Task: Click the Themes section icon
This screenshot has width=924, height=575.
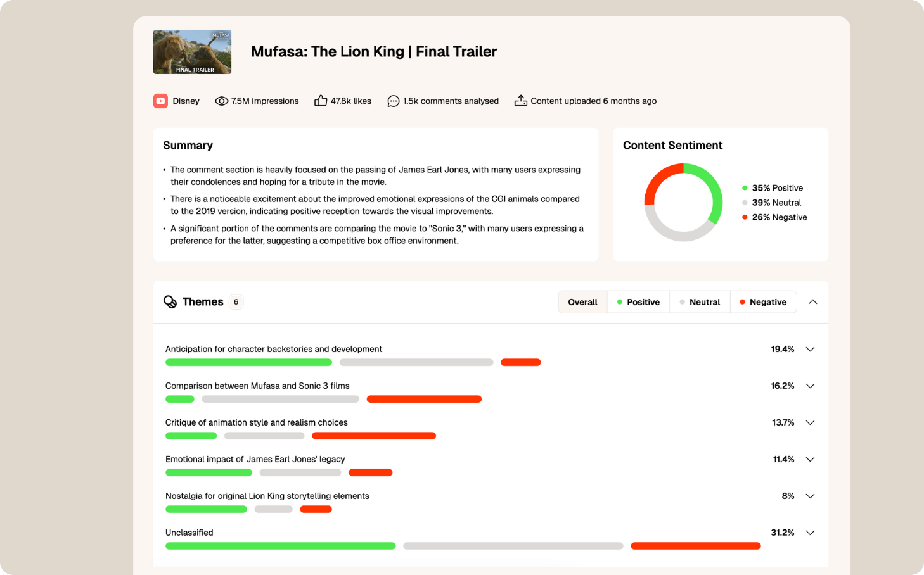Action: 170,302
